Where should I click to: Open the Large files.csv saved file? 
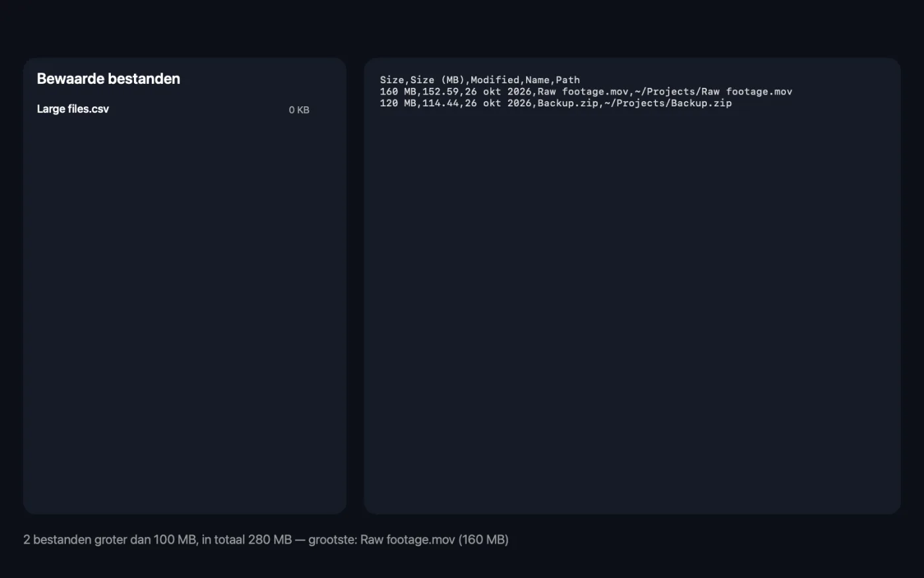(x=173, y=110)
